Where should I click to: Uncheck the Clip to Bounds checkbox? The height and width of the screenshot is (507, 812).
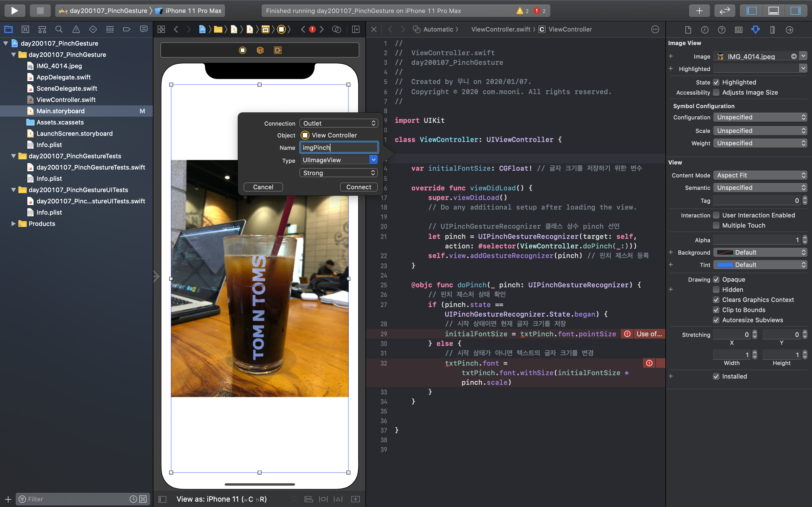716,310
